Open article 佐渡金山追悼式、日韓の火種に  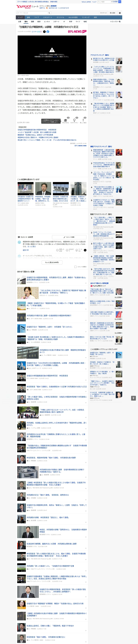click(x=50, y=626)
